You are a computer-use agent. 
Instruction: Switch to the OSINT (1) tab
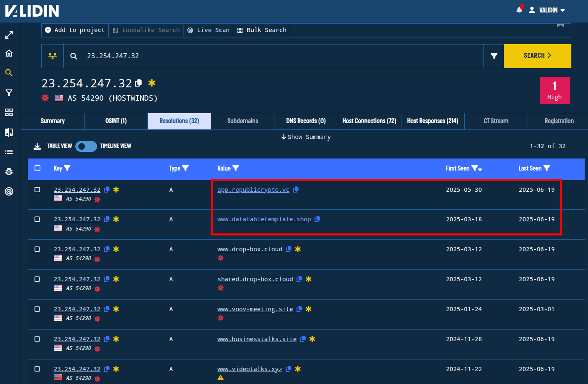116,121
